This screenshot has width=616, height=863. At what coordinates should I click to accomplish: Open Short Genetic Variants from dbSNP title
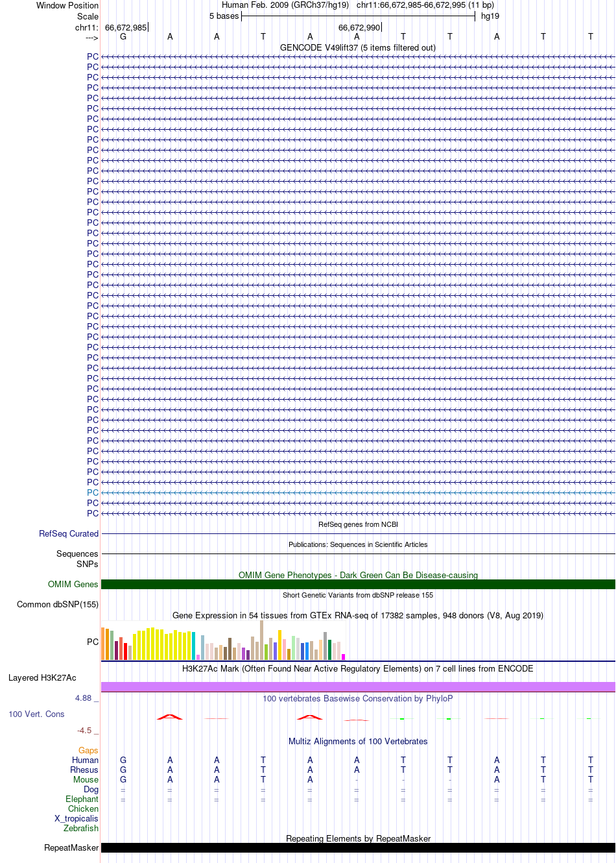click(x=358, y=595)
